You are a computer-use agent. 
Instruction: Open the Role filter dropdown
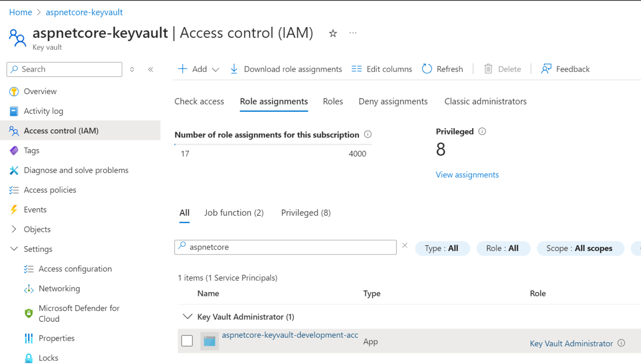click(x=503, y=248)
